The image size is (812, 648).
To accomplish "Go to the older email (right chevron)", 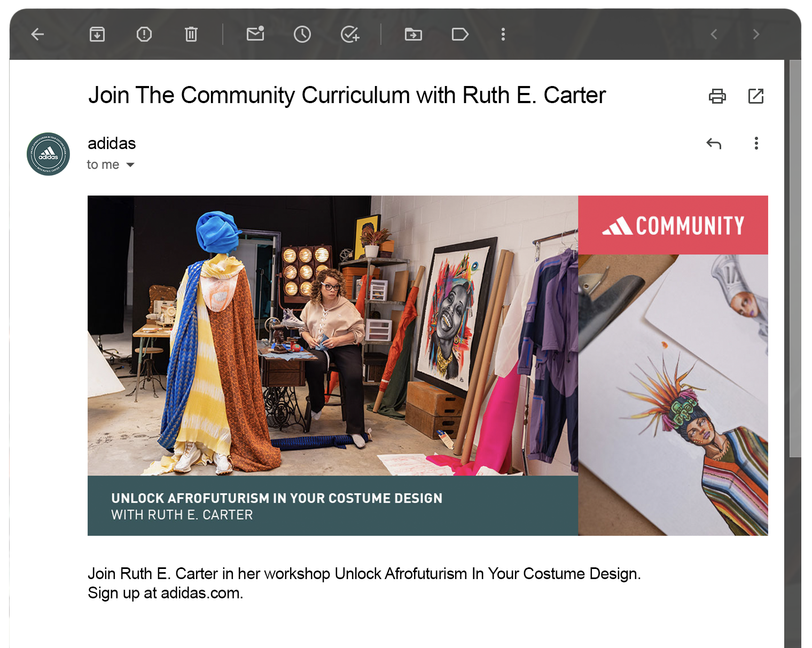I will tap(756, 34).
